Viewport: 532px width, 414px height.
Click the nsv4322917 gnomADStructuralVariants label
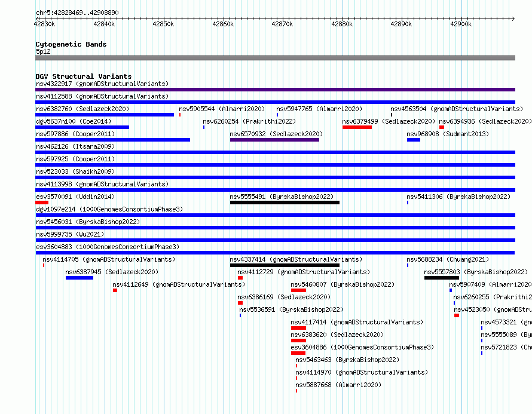click(102, 84)
